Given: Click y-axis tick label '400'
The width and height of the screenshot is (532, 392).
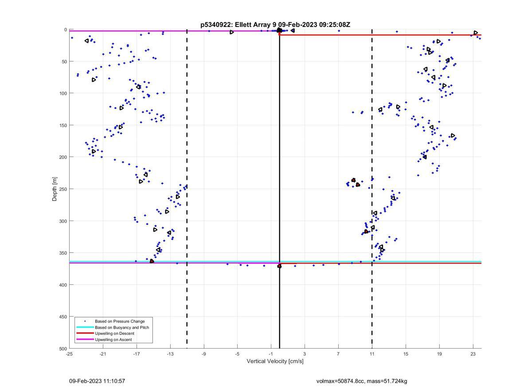Looking at the screenshot, I should [63, 285].
